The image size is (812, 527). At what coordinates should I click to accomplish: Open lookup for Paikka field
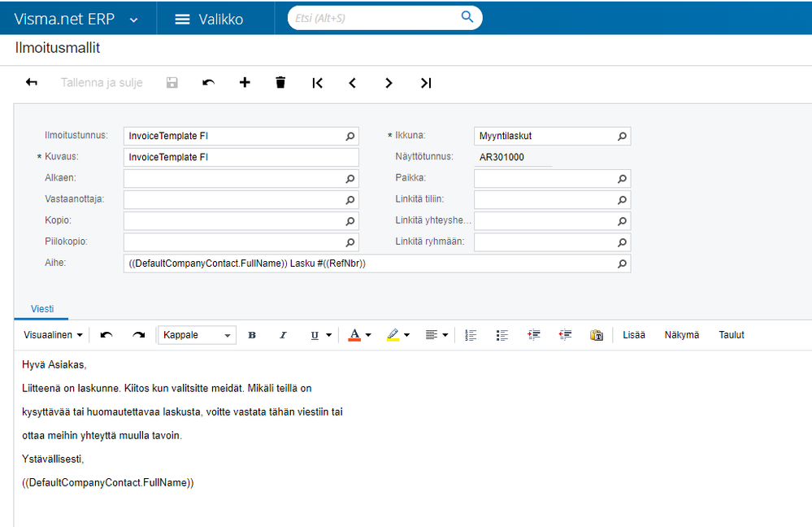[623, 179]
